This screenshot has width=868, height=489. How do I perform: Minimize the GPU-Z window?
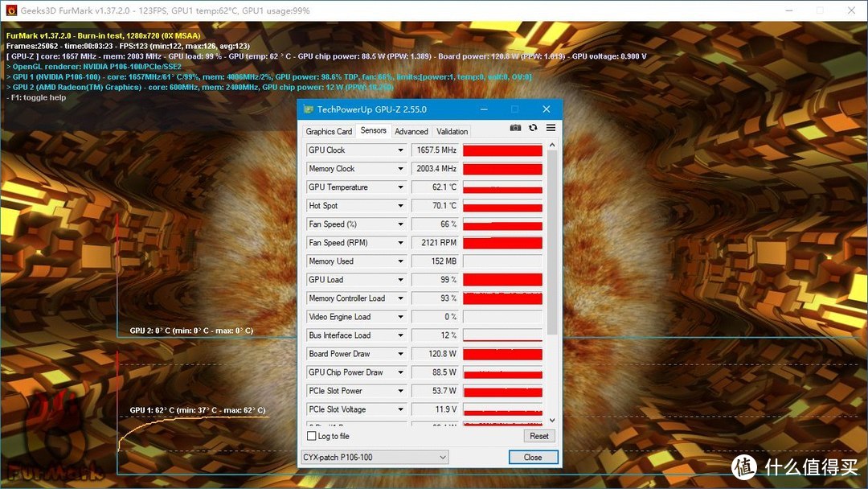[484, 109]
